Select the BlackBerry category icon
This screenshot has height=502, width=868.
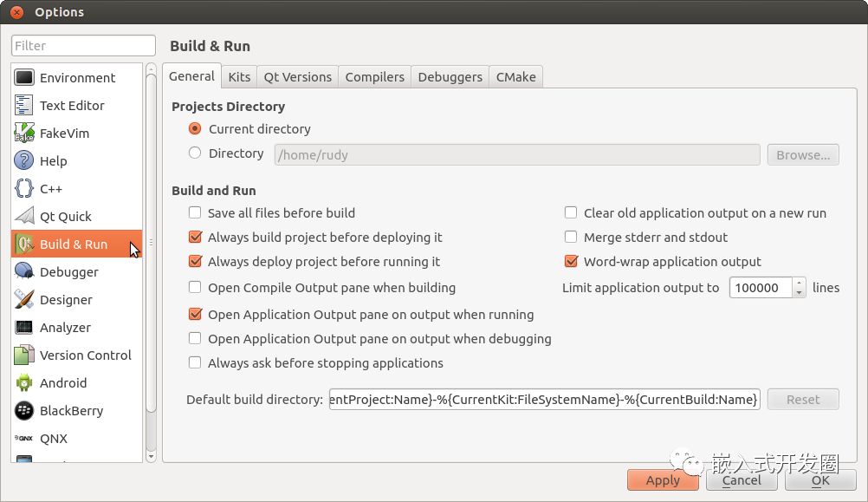[24, 410]
